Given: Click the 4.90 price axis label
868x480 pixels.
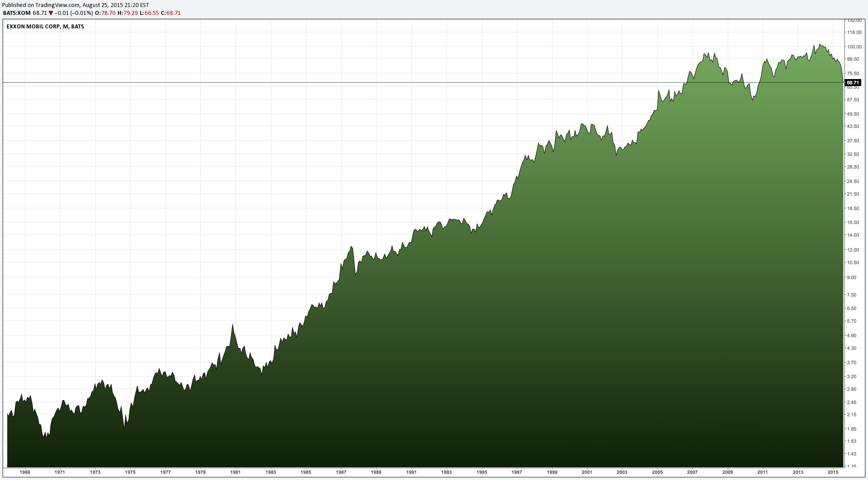Looking at the screenshot, I should (851, 335).
